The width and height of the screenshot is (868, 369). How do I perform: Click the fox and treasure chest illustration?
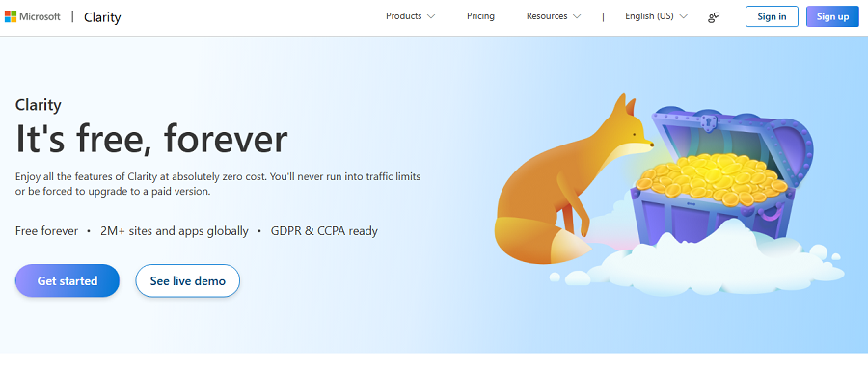[668, 195]
